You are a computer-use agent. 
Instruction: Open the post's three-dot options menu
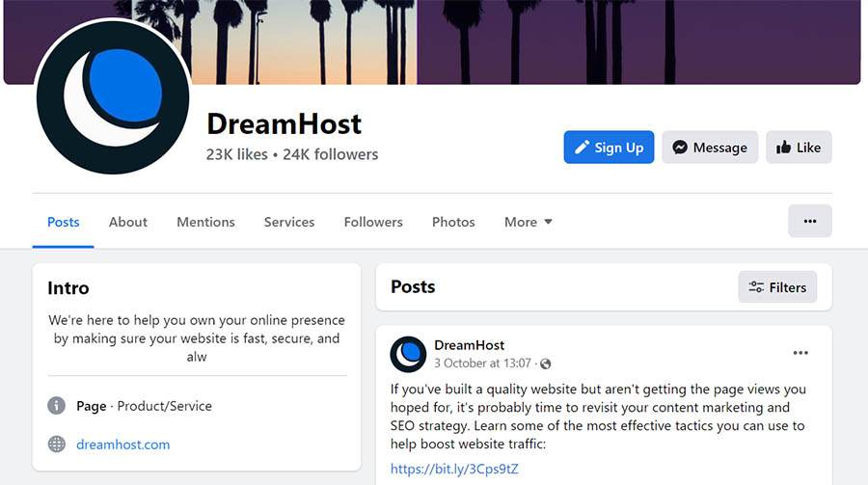coord(800,353)
